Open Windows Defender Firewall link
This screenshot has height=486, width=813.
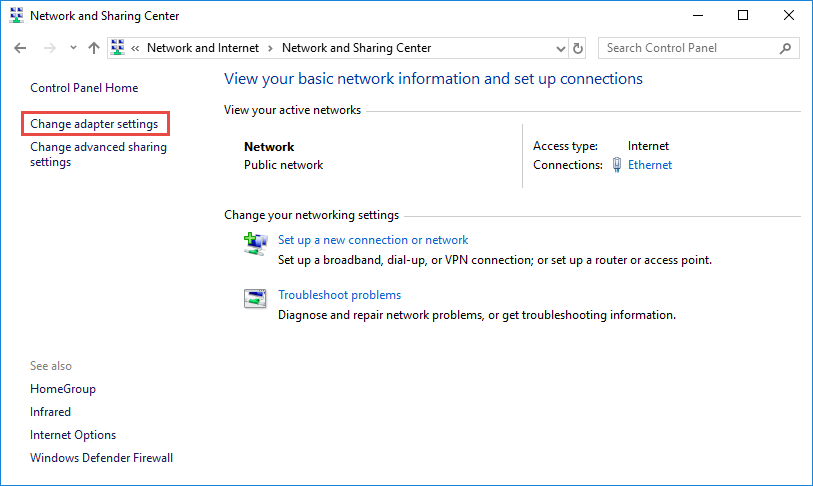(101, 458)
